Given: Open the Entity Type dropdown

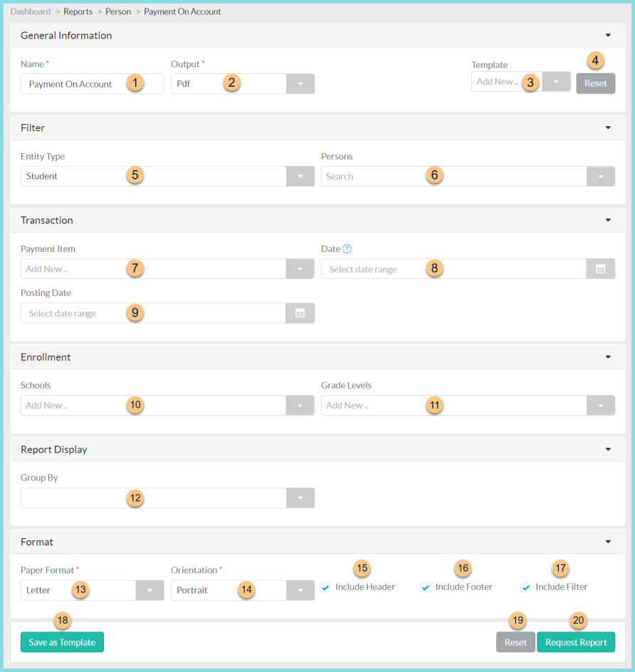Looking at the screenshot, I should [x=299, y=176].
